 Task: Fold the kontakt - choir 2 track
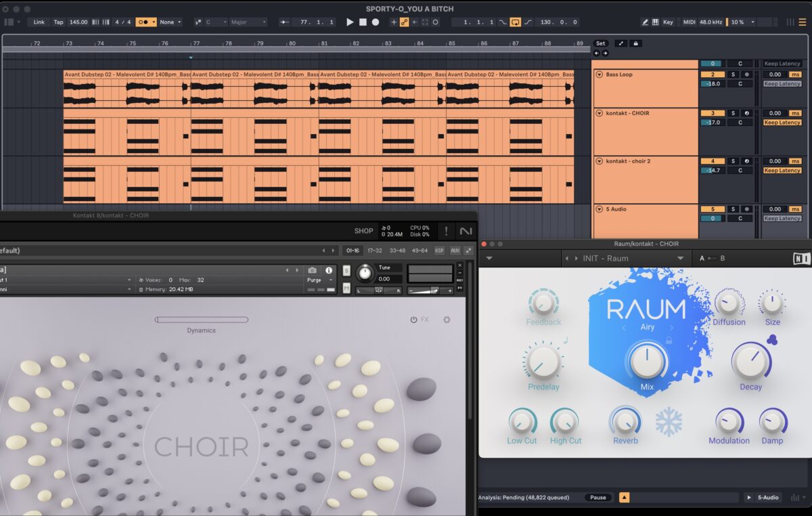[x=600, y=161]
